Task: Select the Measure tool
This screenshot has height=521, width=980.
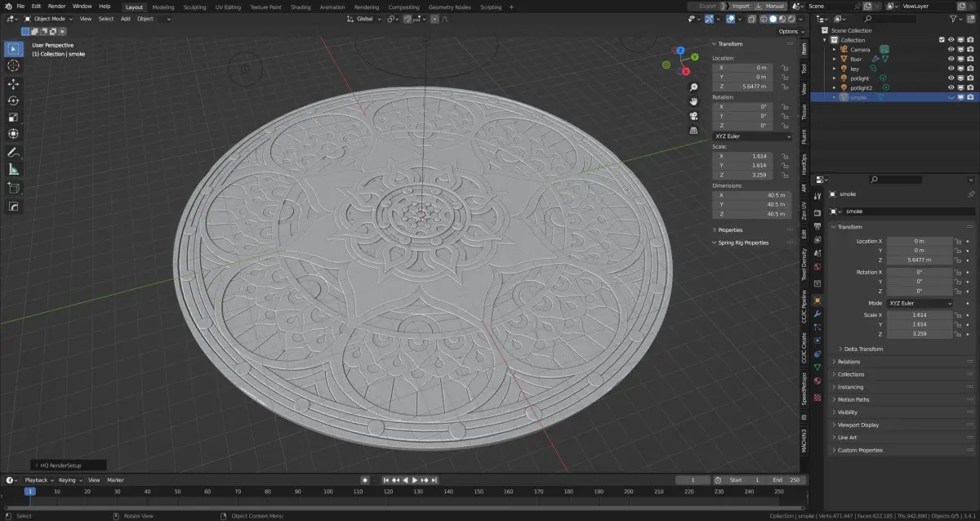Action: click(x=14, y=169)
